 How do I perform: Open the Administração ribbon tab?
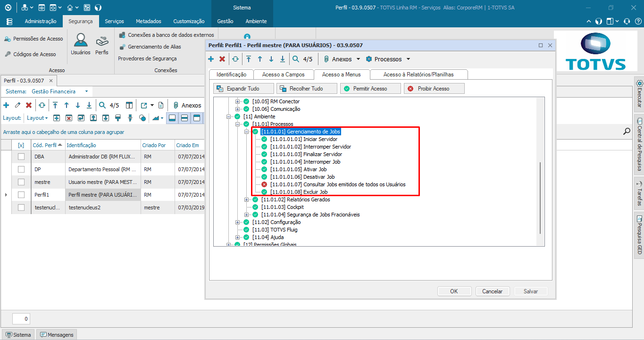pyautogui.click(x=41, y=21)
